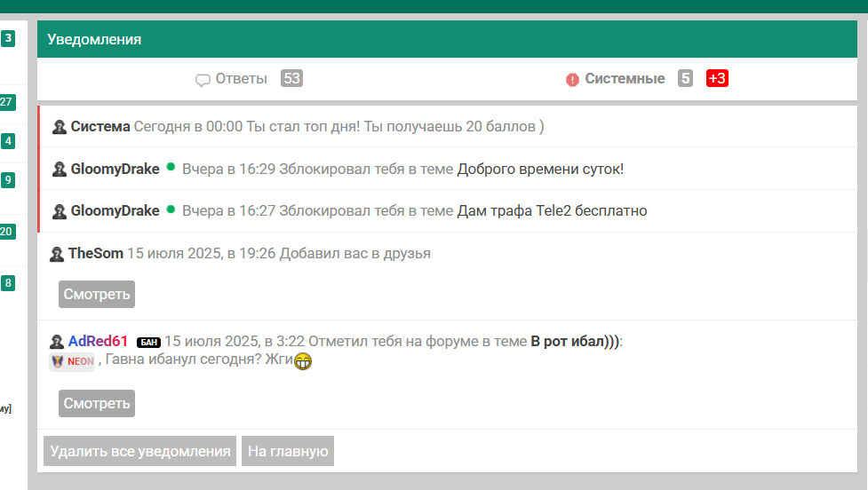868x490 pixels.
Task: Click the sidebar badge showing 20
Action: click(7, 231)
